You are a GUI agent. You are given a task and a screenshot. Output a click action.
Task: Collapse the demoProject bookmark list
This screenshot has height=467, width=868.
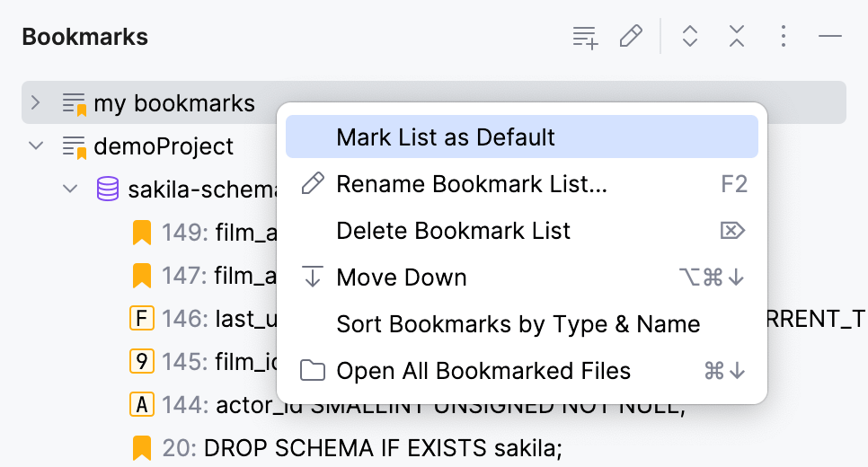click(35, 145)
